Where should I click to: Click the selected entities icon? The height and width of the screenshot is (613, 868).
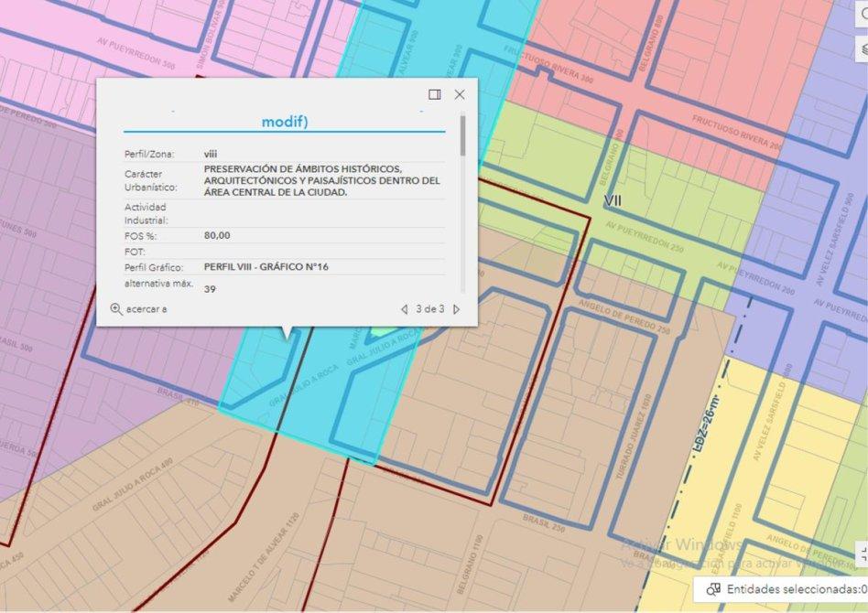pos(712,589)
